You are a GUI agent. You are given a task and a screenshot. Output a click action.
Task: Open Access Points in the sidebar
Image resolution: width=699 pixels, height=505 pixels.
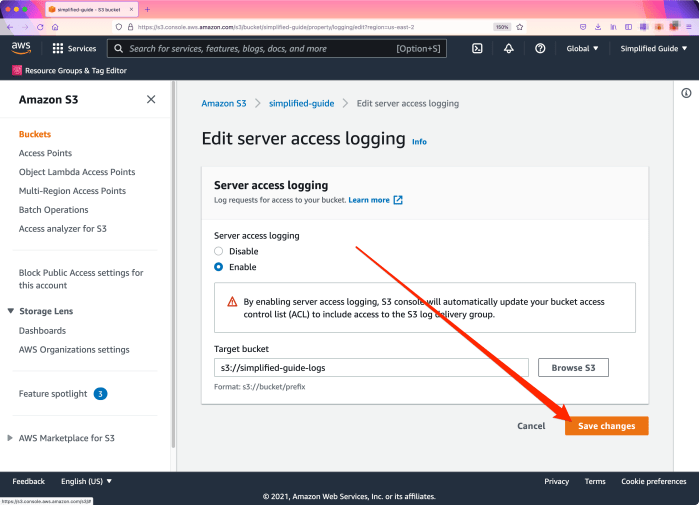pos(45,153)
